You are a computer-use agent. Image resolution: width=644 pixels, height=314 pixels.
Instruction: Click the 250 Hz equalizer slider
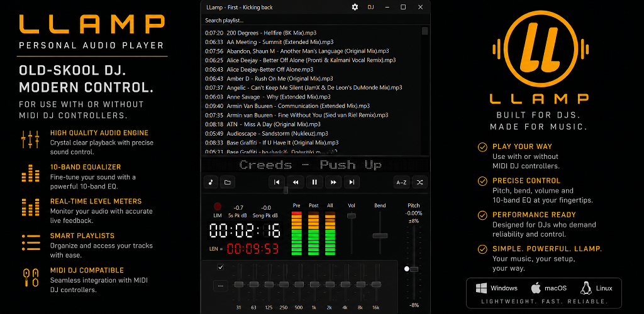[x=284, y=284]
